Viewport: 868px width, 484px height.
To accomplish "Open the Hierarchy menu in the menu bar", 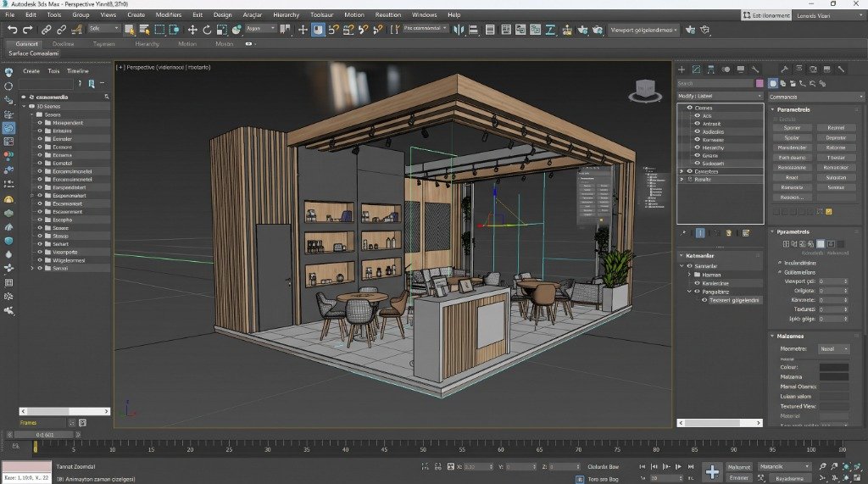I will click(x=287, y=15).
